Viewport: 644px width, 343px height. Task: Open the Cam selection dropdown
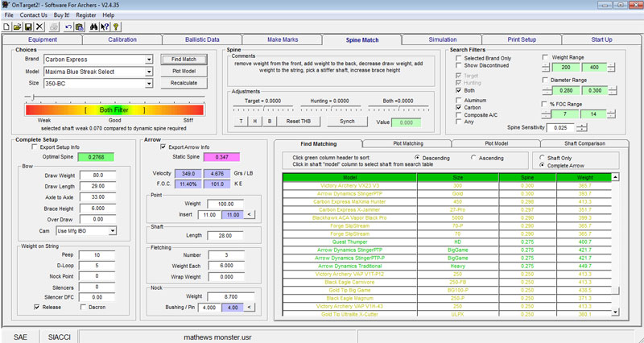(113, 231)
